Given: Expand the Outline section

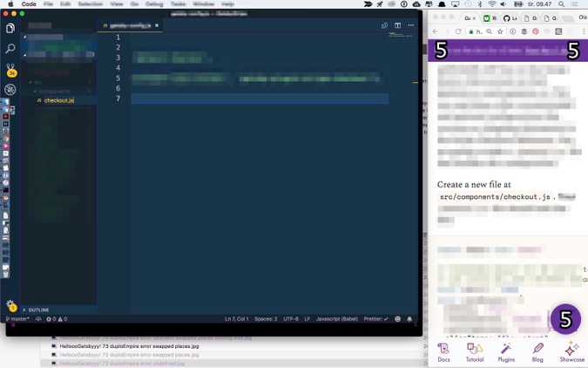Looking at the screenshot, I should (x=38, y=310).
